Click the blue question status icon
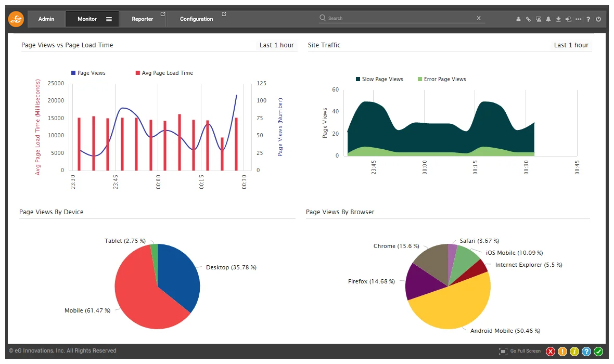614x364 pixels. point(586,352)
